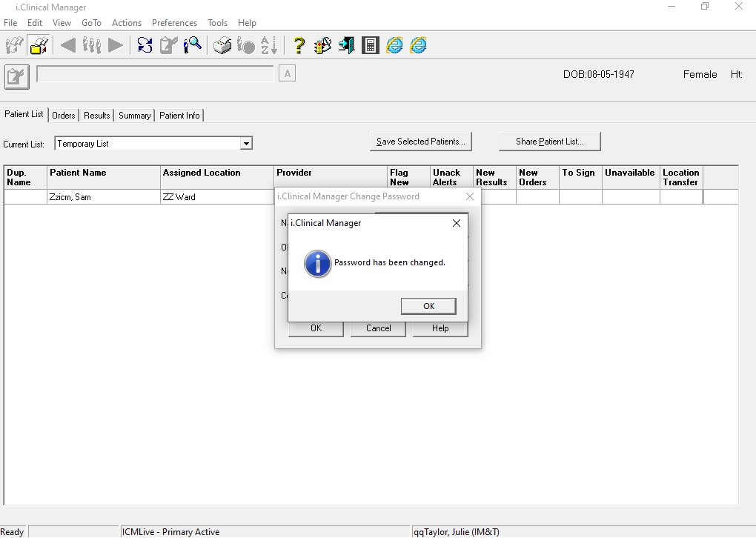Click 'Female' in patient header
The image size is (756, 538).
(x=700, y=74)
